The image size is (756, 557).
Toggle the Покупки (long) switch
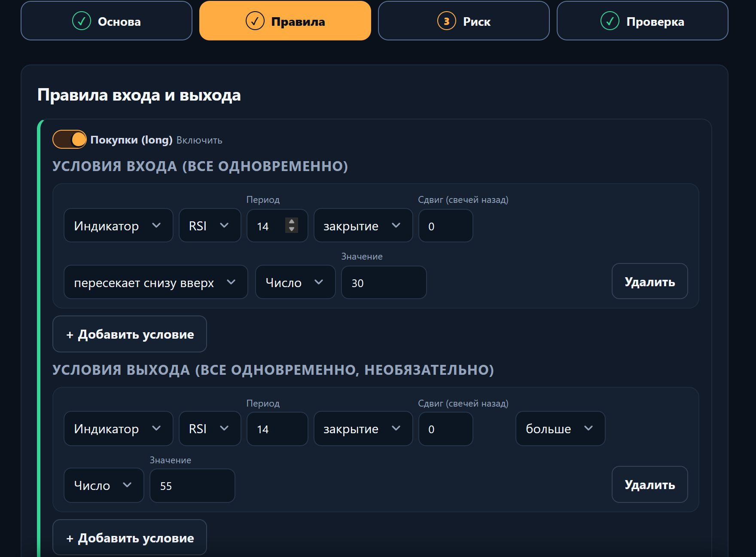pos(70,139)
